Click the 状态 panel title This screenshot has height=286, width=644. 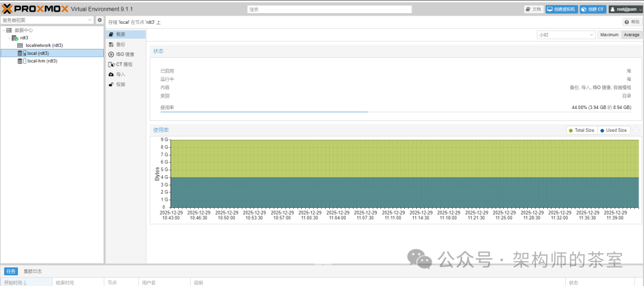click(x=158, y=51)
